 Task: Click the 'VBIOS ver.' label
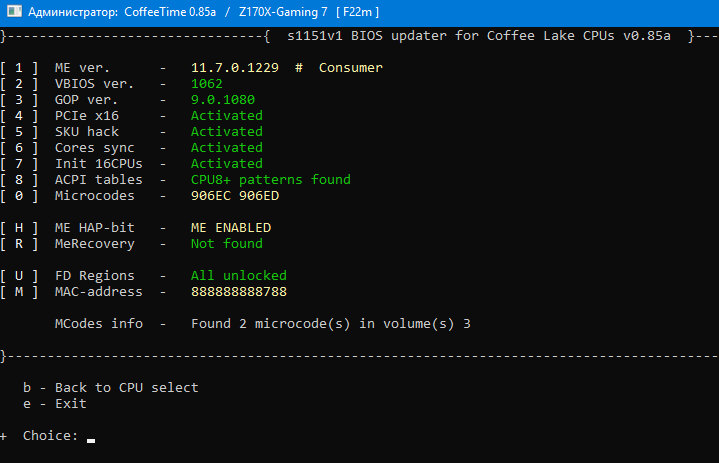(94, 84)
